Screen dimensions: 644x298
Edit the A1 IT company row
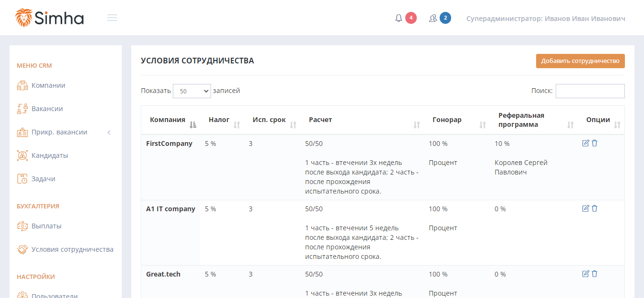pos(586,208)
